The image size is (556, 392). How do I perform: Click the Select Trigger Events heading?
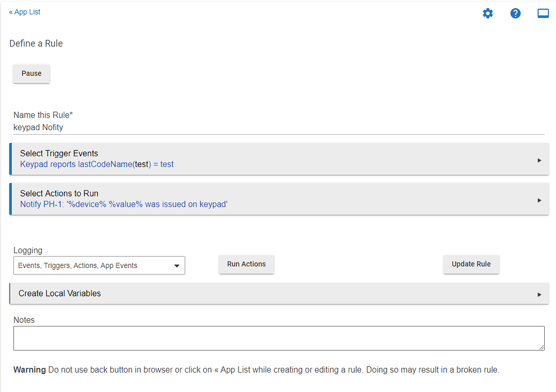point(59,154)
